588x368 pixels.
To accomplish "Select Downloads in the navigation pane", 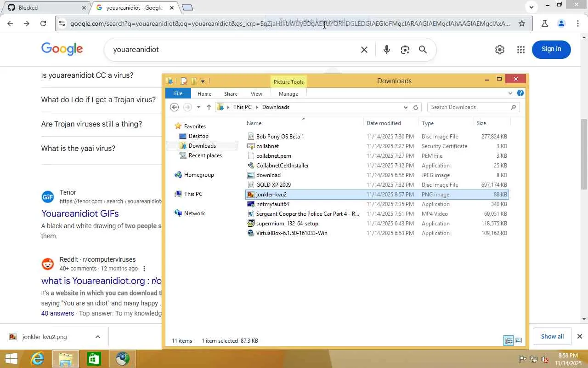I will [x=202, y=146].
